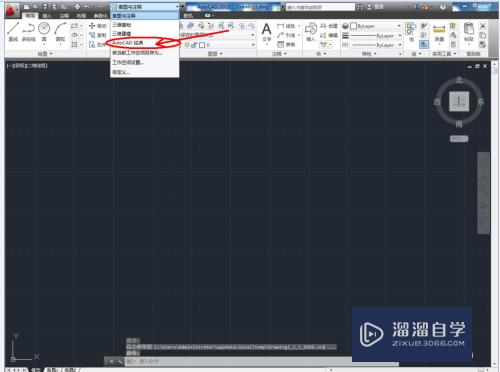Image resolution: width=500 pixels, height=372 pixels.
Task: Choose 工作空间设置... in the workspace menu
Action: pyautogui.click(x=144, y=62)
